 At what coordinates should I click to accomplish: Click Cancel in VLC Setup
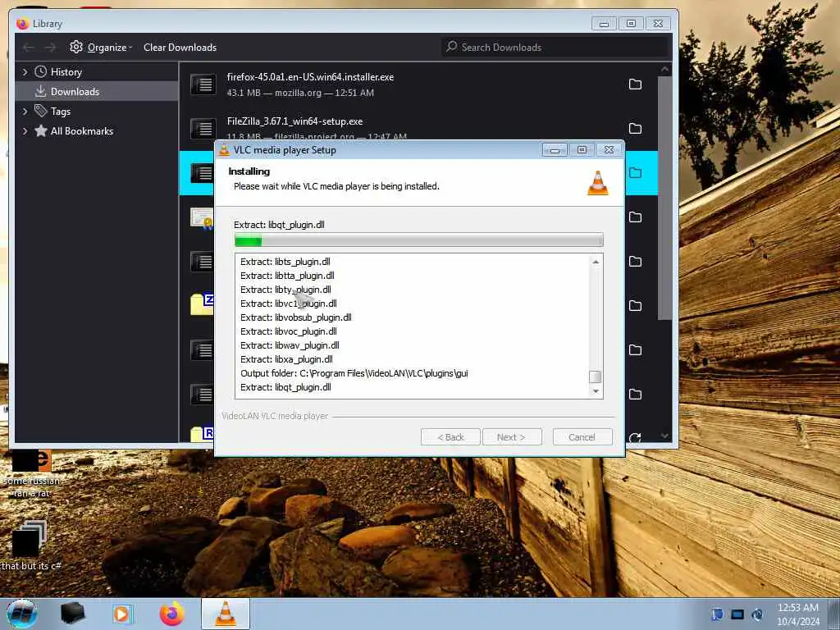(582, 437)
